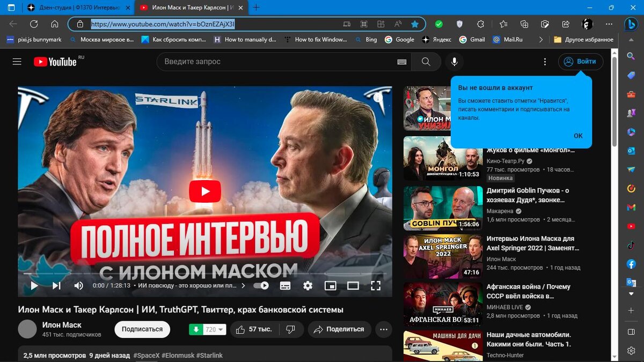
Task: Click the #Starlink hashtag
Action: [x=209, y=356]
